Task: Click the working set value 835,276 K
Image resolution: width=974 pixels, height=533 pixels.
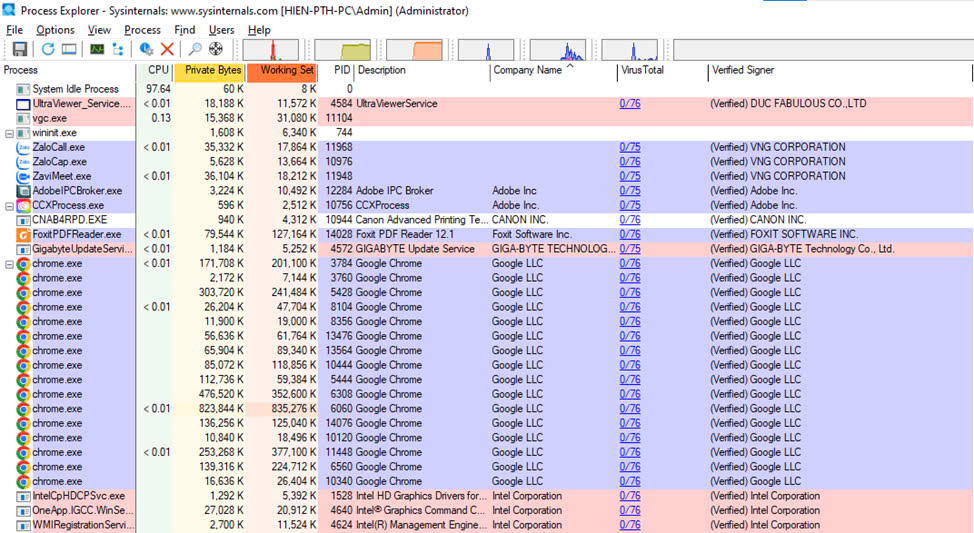Action: tap(293, 409)
